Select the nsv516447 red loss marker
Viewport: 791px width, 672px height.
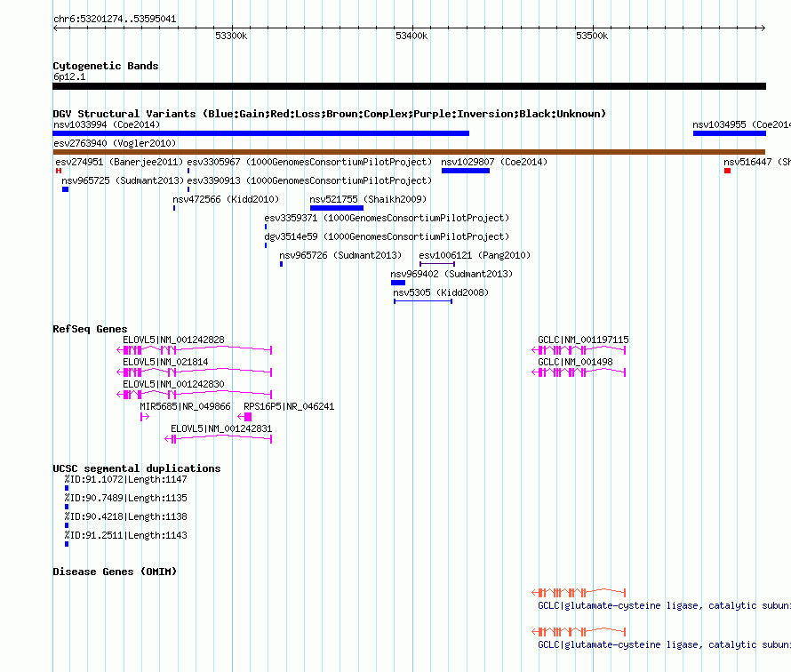click(727, 171)
